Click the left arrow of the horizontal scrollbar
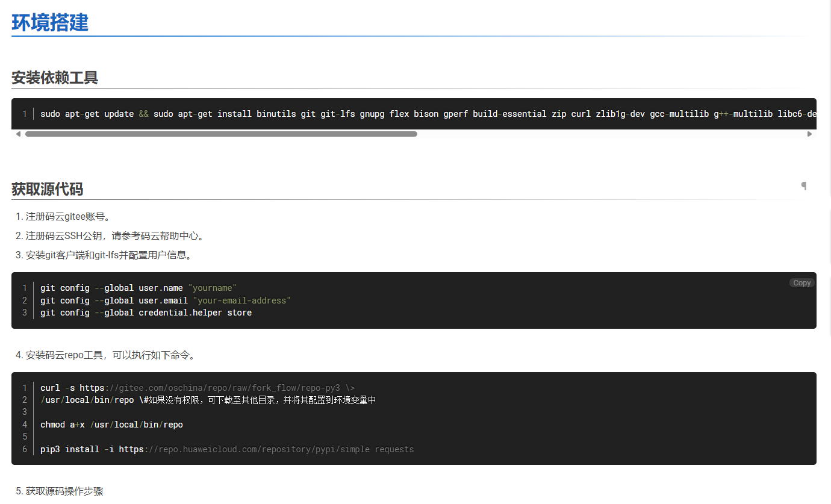831x504 pixels. click(18, 134)
